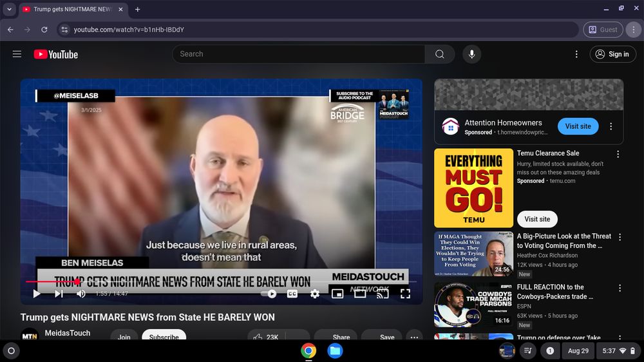Open options for 'Trump on defense' video
Image resolution: width=644 pixels, height=362 pixels.
[x=620, y=338]
